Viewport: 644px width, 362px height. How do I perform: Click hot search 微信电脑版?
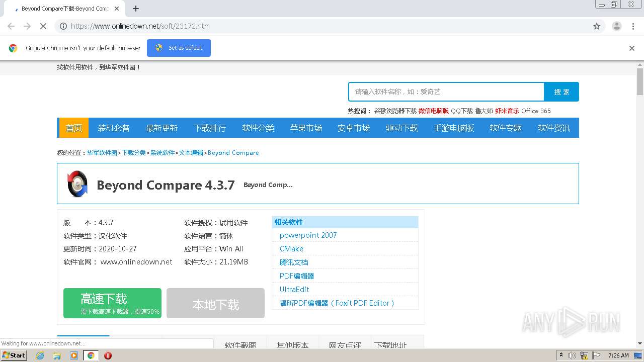tap(434, 111)
